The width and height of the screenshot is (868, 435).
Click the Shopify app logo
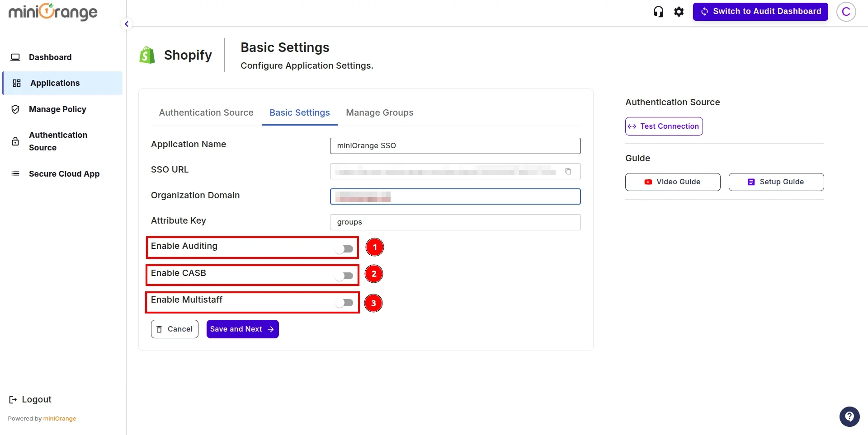(146, 54)
